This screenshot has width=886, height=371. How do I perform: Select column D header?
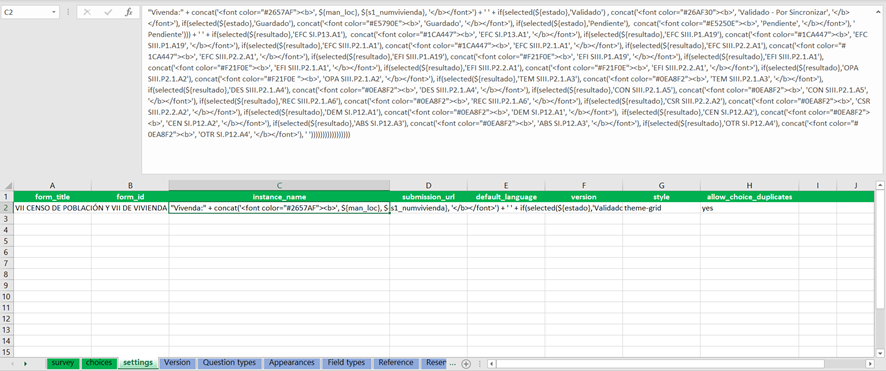click(428, 185)
